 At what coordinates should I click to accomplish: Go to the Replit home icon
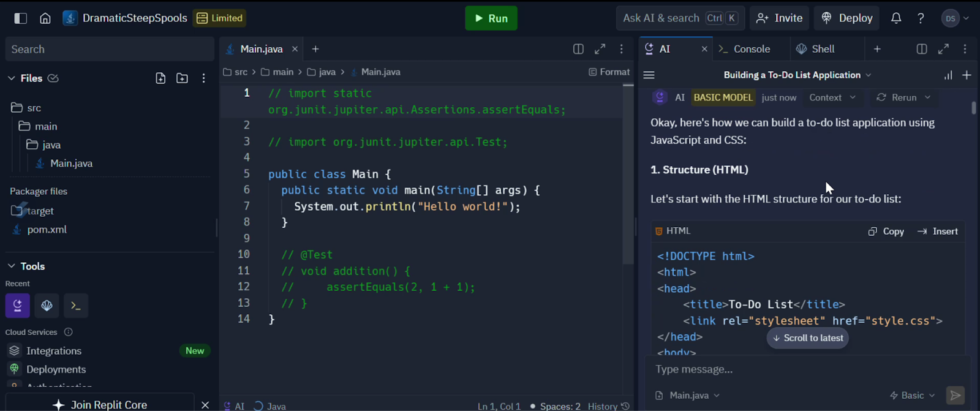(x=45, y=18)
